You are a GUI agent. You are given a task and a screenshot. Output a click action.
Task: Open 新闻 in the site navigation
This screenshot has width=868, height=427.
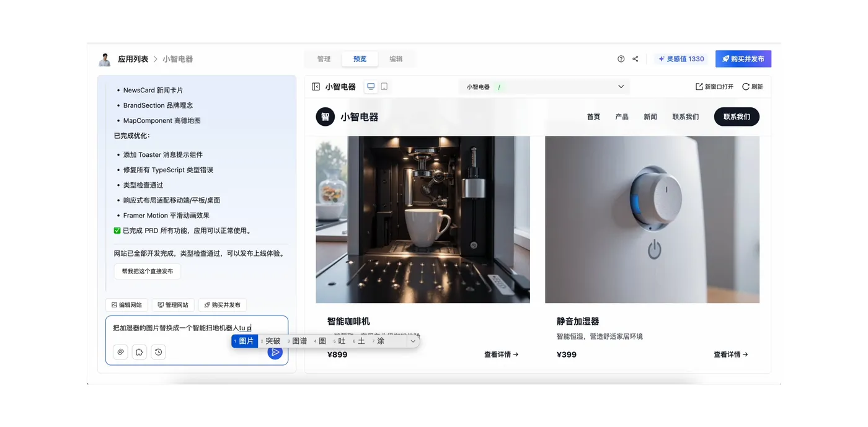click(x=650, y=117)
